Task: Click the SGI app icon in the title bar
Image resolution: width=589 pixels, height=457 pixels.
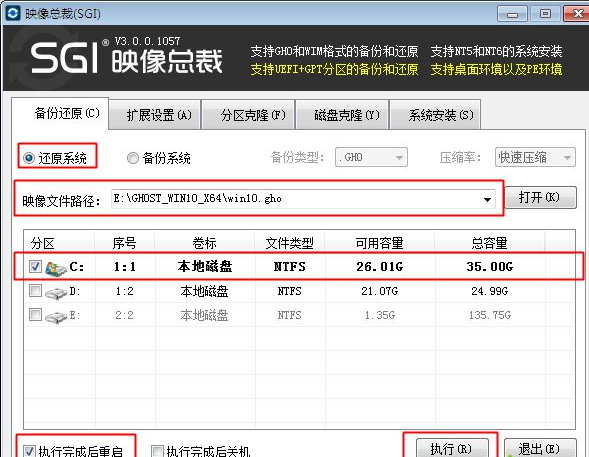Action: [13, 14]
